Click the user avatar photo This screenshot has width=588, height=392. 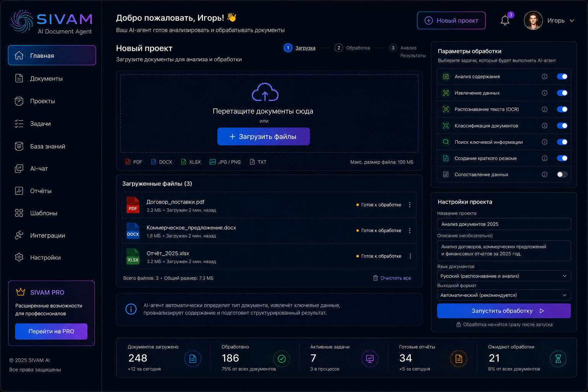point(533,20)
